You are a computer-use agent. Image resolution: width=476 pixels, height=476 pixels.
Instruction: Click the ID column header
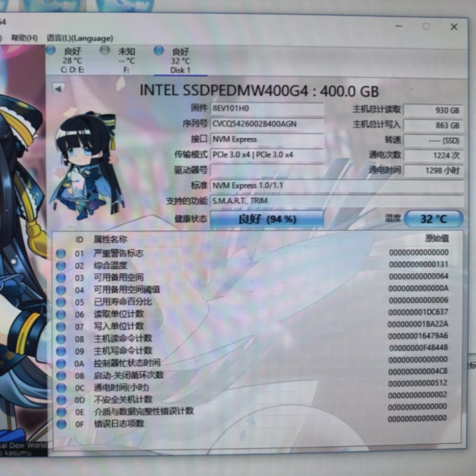coord(79,239)
